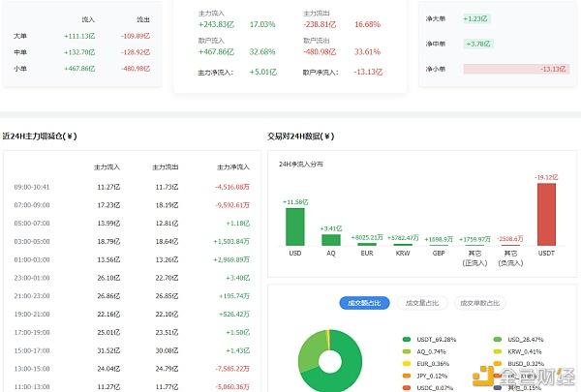Click 22.70亿 main outflow cell
This screenshot has width=581, height=392.
coord(167,278)
